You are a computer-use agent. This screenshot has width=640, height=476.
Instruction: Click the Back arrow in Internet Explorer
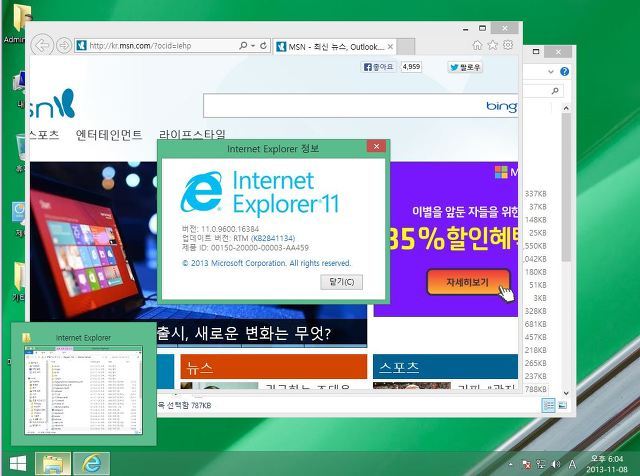(x=42, y=45)
